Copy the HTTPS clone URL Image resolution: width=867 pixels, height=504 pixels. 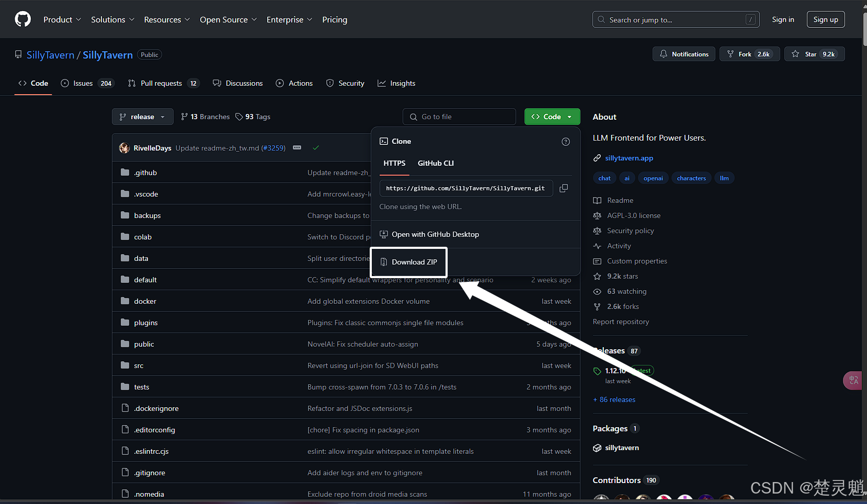(564, 188)
